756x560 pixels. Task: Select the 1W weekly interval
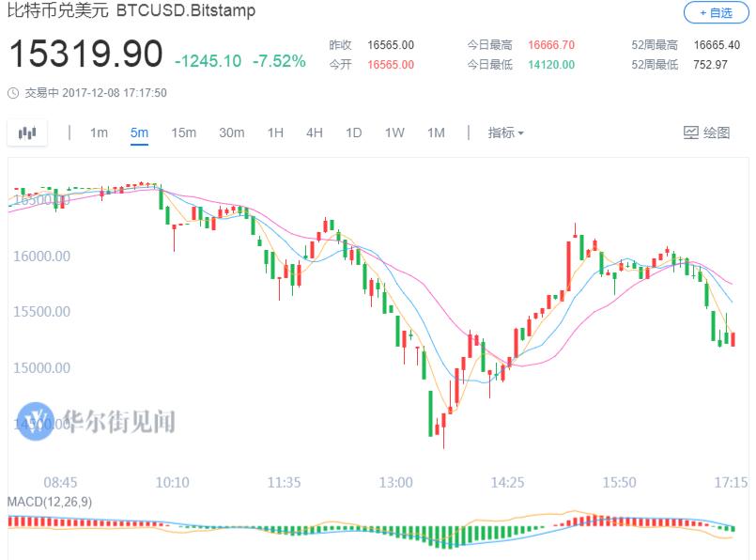pos(394,133)
